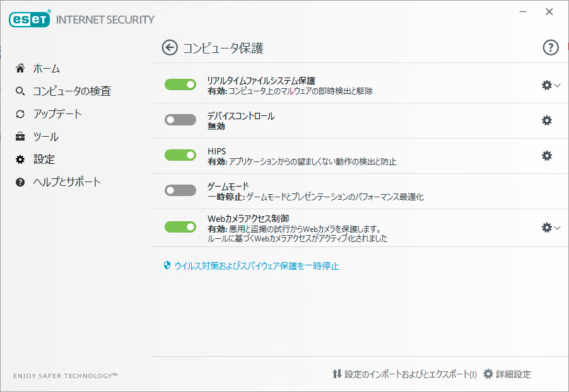The image size is (569, 392).
Task: Open help via the question mark icon
Action: (x=551, y=47)
